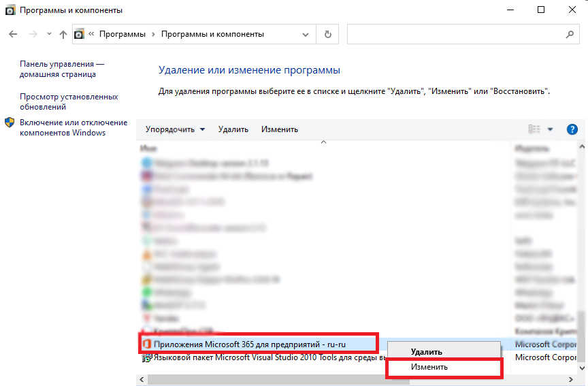588x386 pixels.
Task: Open the help question mark icon
Action: 572,129
